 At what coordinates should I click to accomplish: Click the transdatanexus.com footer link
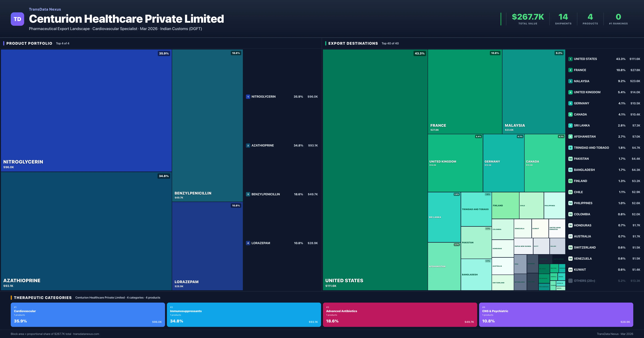pos(86,334)
